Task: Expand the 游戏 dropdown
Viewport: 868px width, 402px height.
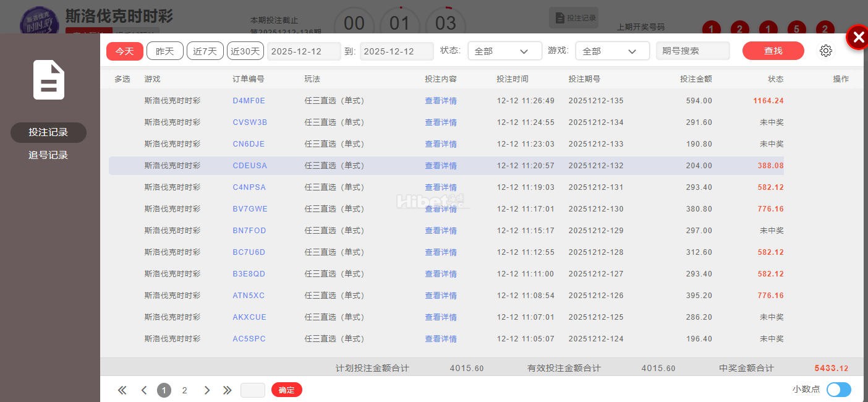Action: (612, 51)
